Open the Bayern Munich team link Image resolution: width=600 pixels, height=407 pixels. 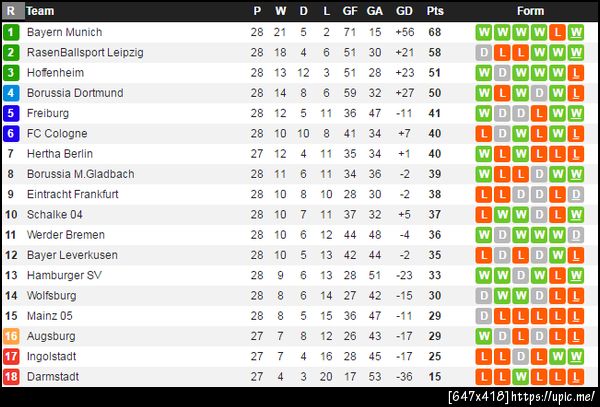pos(64,32)
